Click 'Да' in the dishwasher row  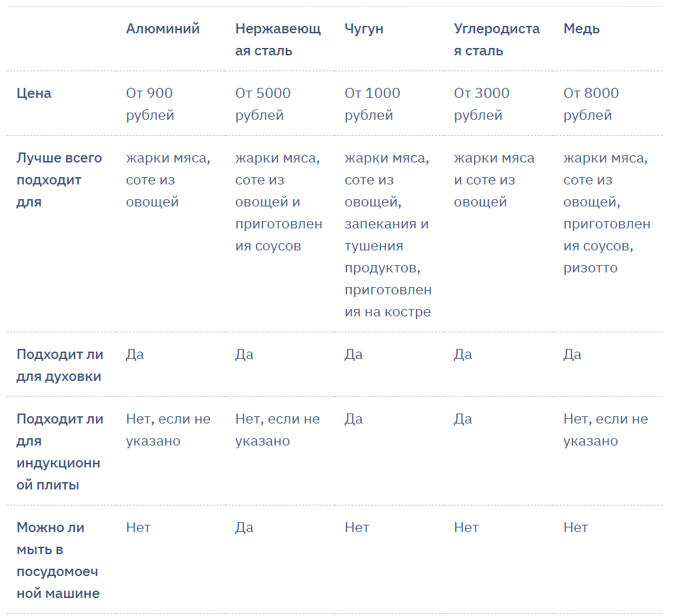point(244,527)
